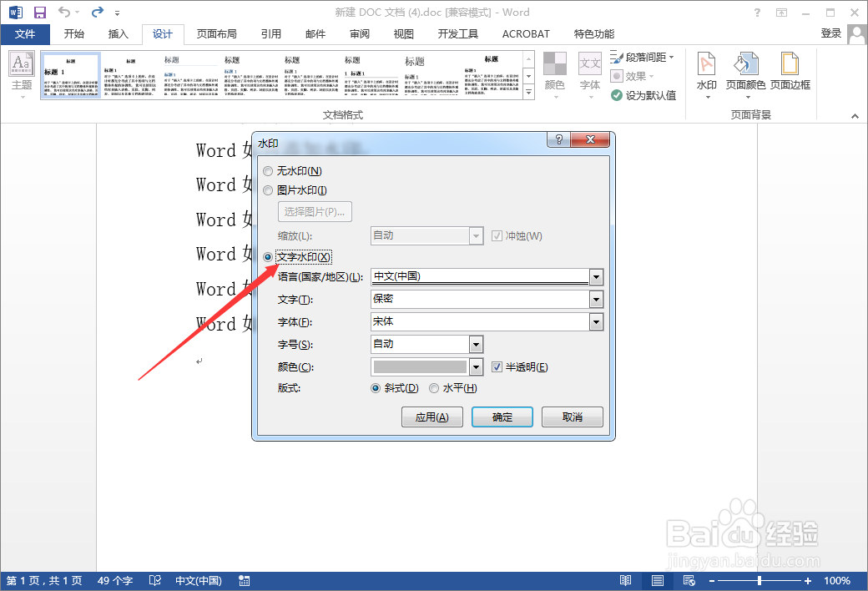Open the 语言(国家/地区) dropdown
Viewport: 868px width, 591px height.
pyautogui.click(x=596, y=276)
